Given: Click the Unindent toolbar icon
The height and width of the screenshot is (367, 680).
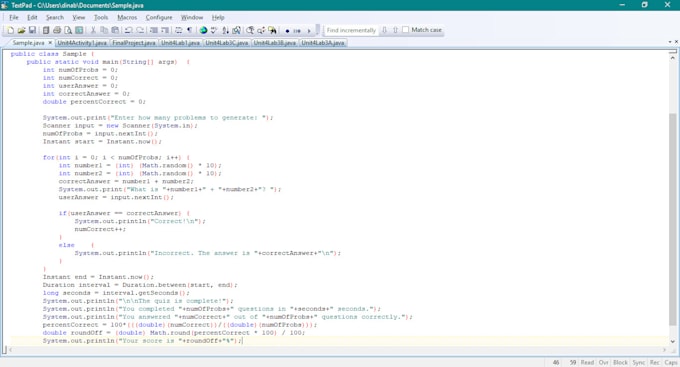Looking at the screenshot, I should click(x=165, y=30).
